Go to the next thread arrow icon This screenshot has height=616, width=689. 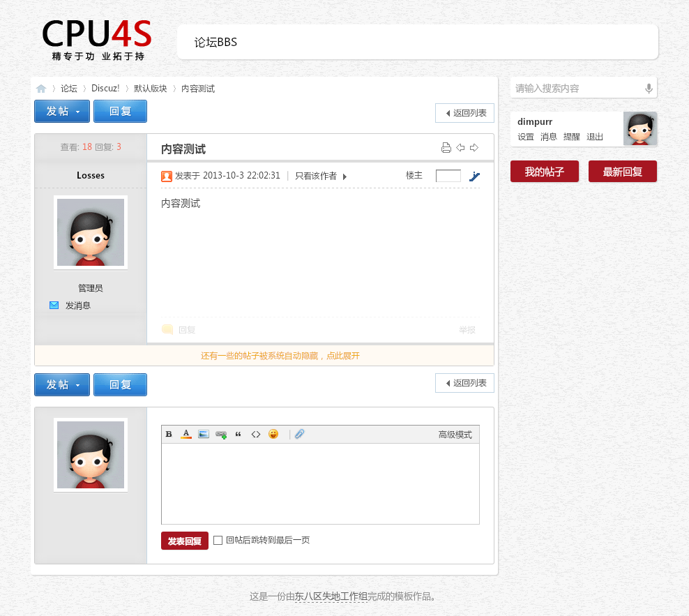(474, 148)
